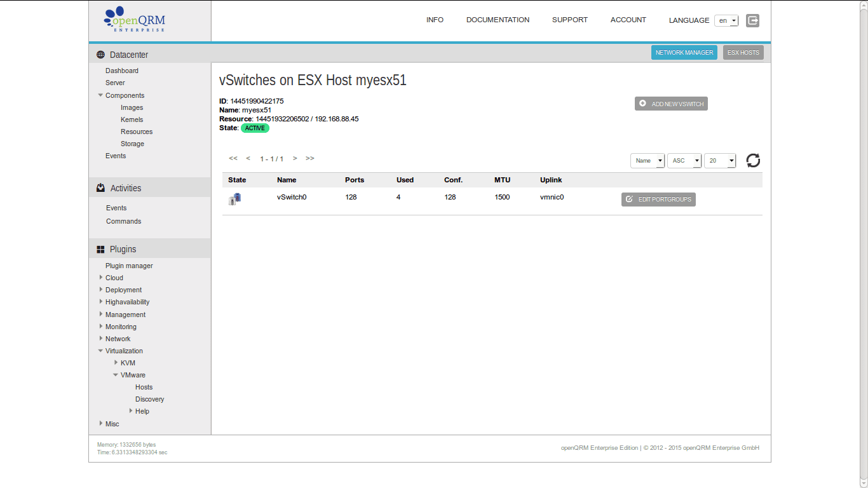Collapse the VMware subtree
Image resolution: width=868 pixels, height=488 pixels.
pyautogui.click(x=116, y=375)
